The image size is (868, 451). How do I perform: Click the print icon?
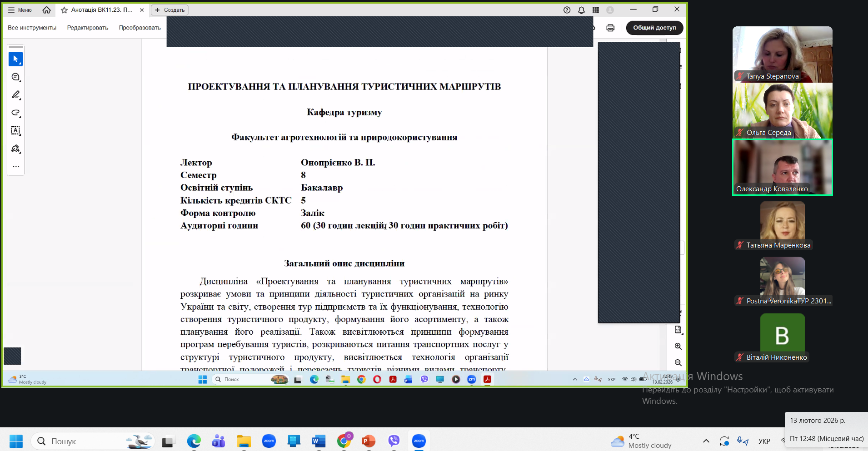(610, 28)
